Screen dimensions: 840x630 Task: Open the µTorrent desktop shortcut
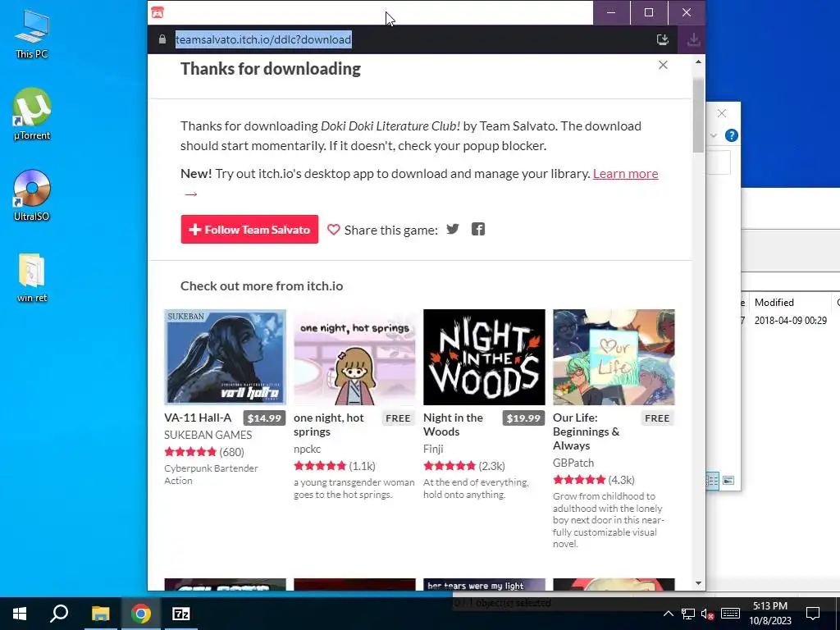[32, 115]
